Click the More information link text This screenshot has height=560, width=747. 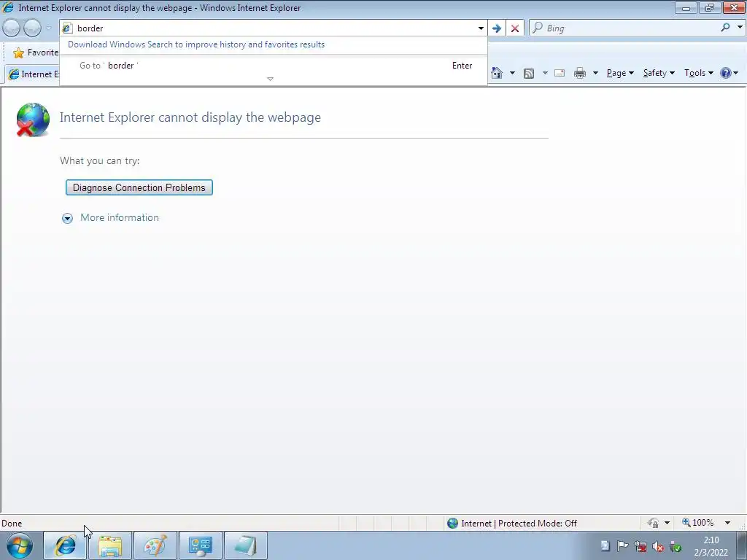[120, 217]
